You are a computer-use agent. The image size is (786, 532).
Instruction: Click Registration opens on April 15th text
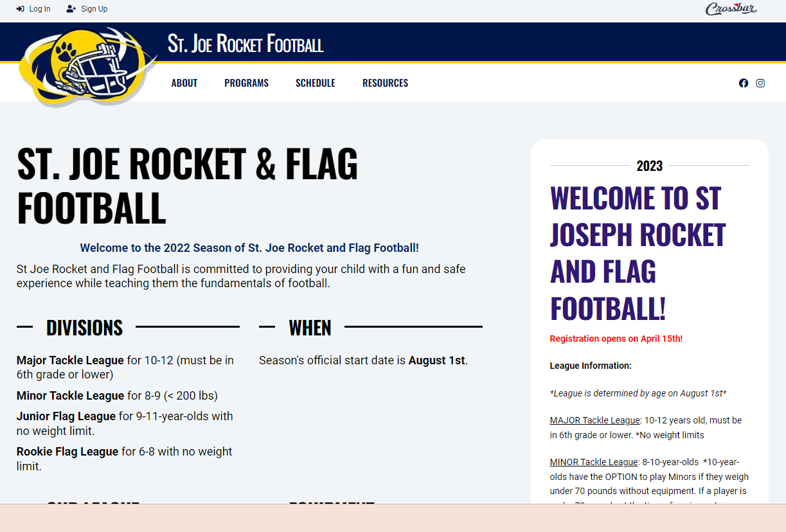(x=616, y=339)
